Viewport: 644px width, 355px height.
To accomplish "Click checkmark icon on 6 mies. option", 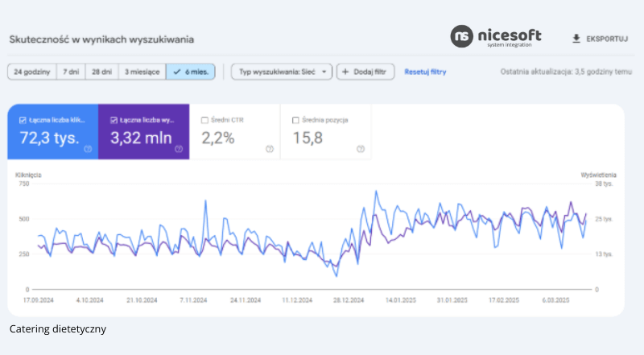I will 176,72.
